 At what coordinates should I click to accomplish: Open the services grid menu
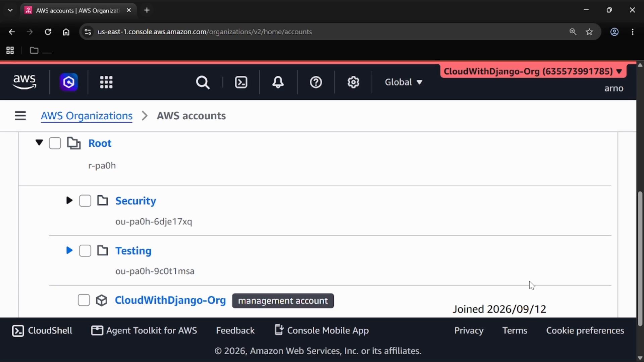106,82
